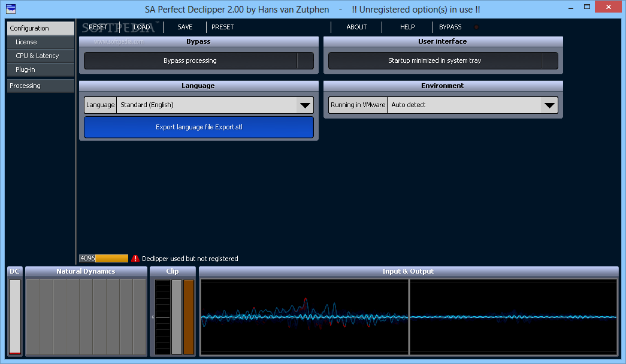The width and height of the screenshot is (626, 364).
Task: Open HELP from the toolbar
Action: pos(407,27)
